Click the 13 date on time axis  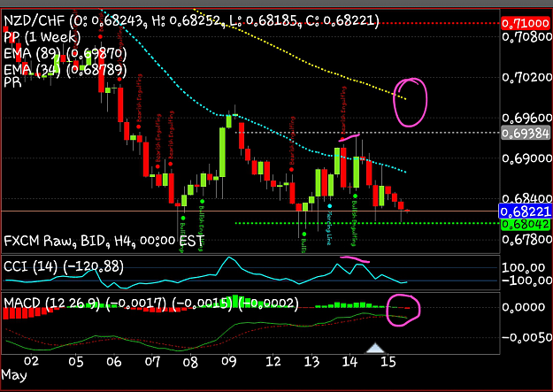point(311,361)
